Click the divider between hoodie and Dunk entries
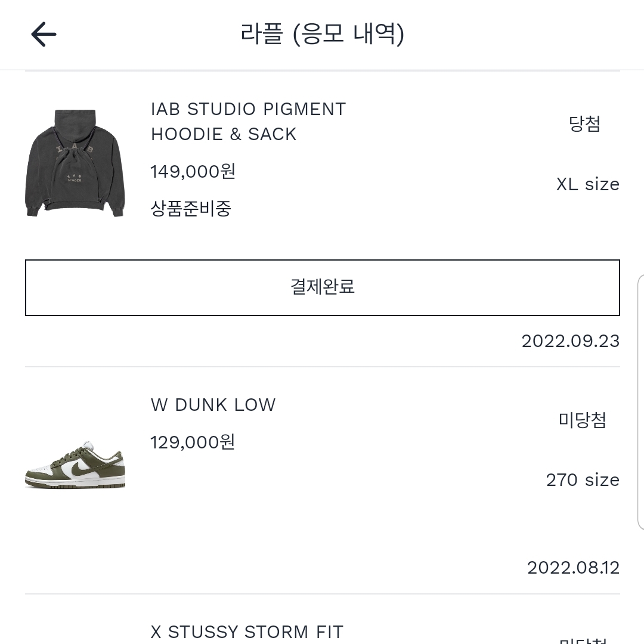 (323, 367)
